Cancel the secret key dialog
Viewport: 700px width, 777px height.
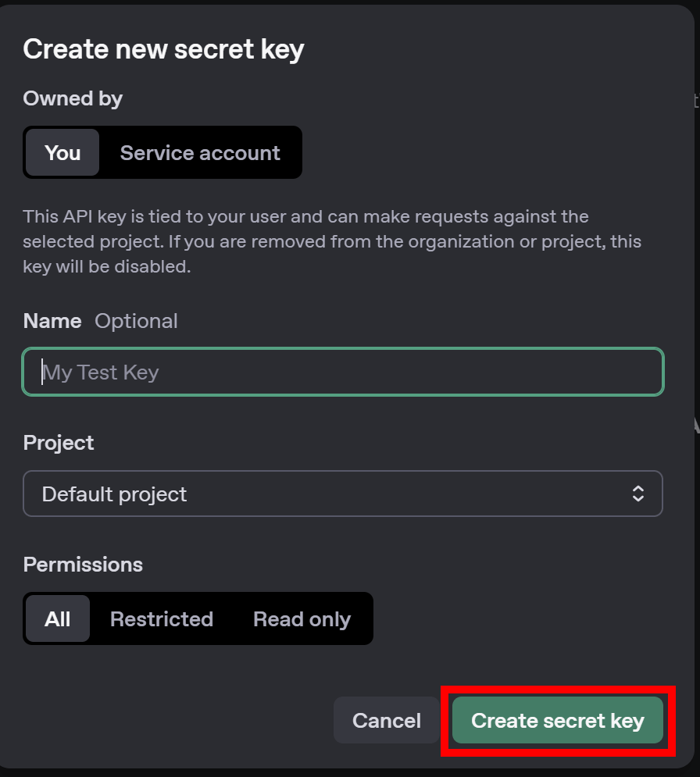tap(386, 720)
